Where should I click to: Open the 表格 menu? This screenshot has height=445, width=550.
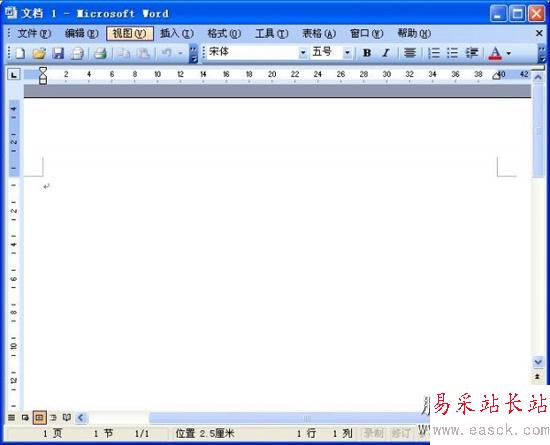319,34
